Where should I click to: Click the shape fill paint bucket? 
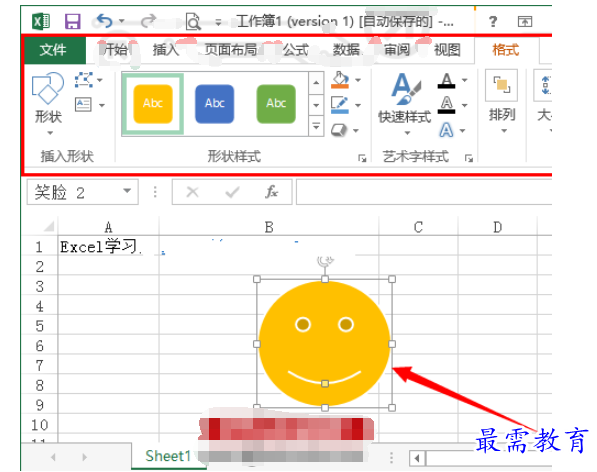tap(340, 80)
